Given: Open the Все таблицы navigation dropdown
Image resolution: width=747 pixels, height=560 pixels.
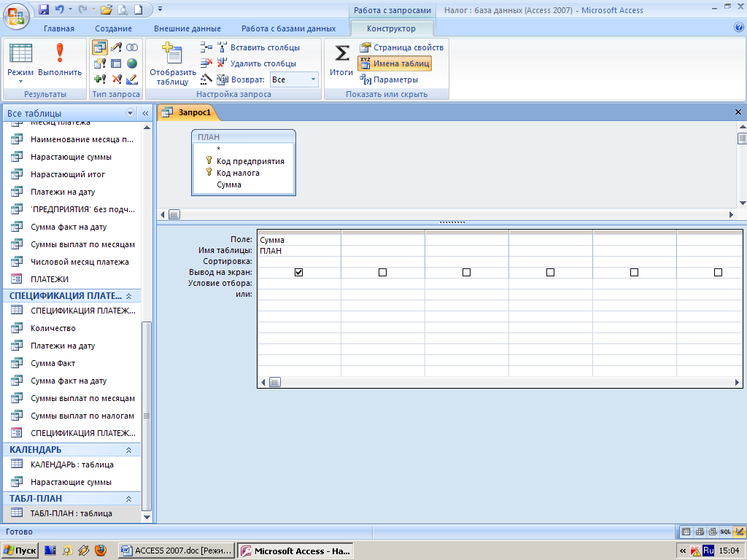Looking at the screenshot, I should pyautogui.click(x=130, y=113).
